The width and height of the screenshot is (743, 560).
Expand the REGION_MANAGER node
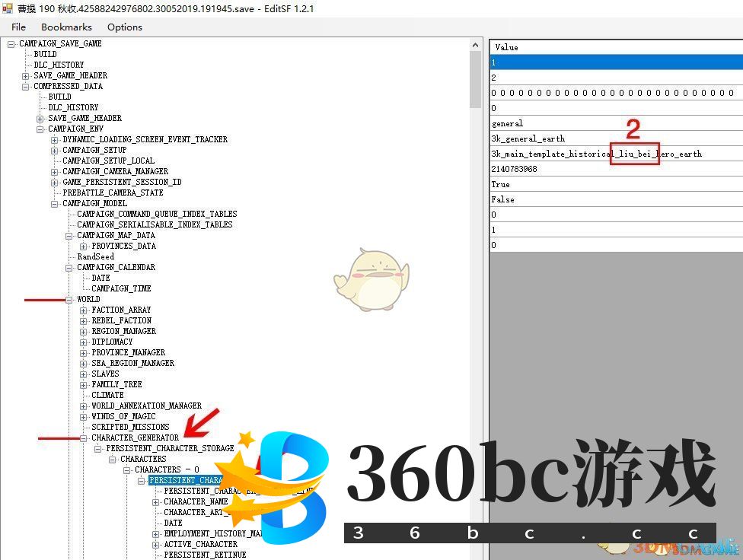(x=84, y=332)
